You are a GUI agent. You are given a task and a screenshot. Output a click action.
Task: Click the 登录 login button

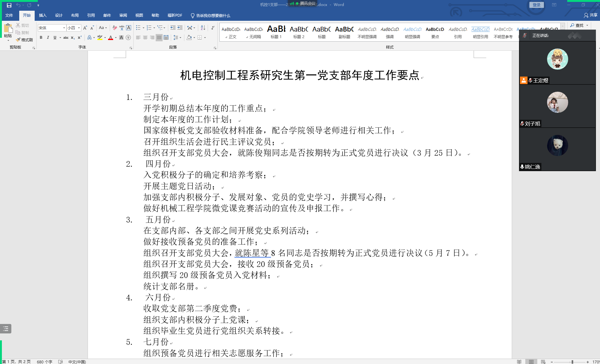click(x=536, y=5)
